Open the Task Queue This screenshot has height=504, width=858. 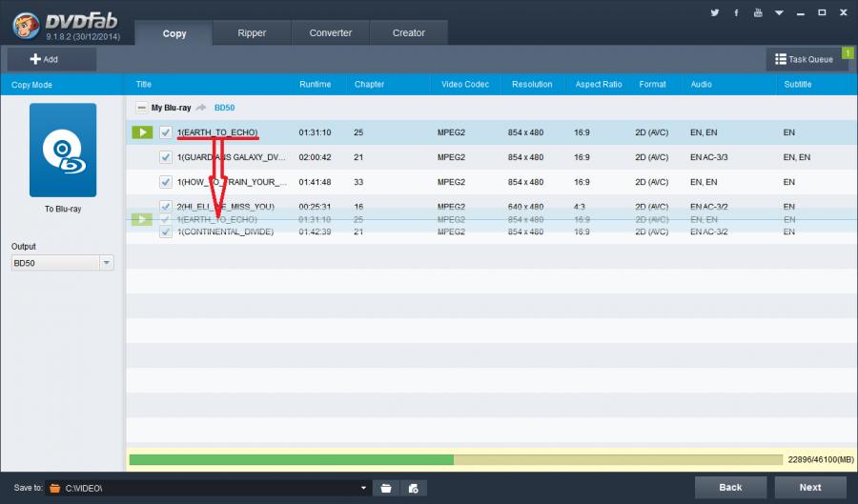click(x=805, y=59)
